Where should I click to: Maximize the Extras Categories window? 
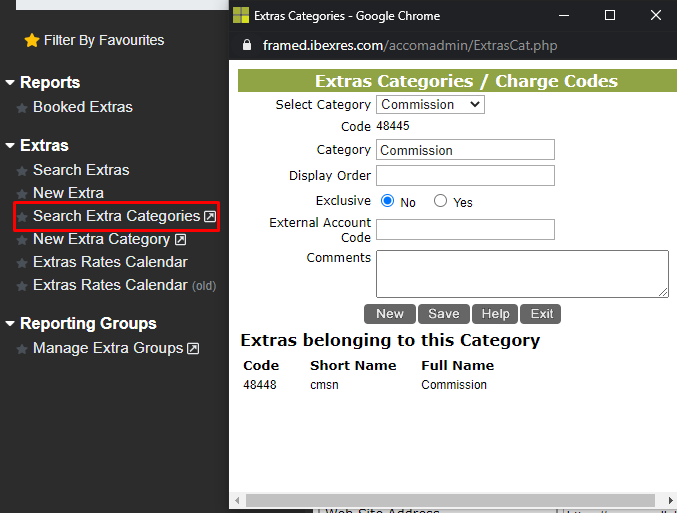[610, 16]
